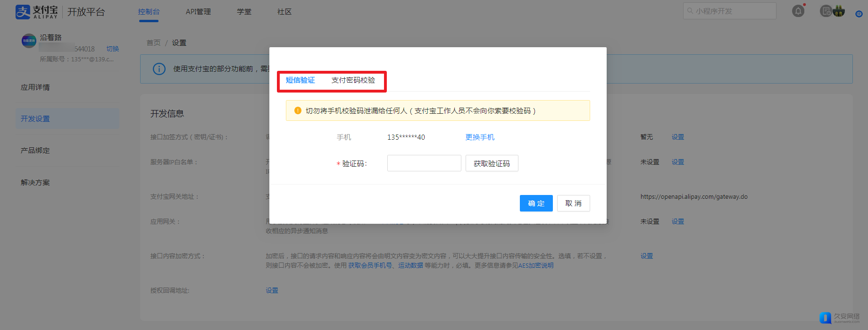
Task: Select 产品绑定 in the sidebar
Action: pyautogui.click(x=35, y=151)
